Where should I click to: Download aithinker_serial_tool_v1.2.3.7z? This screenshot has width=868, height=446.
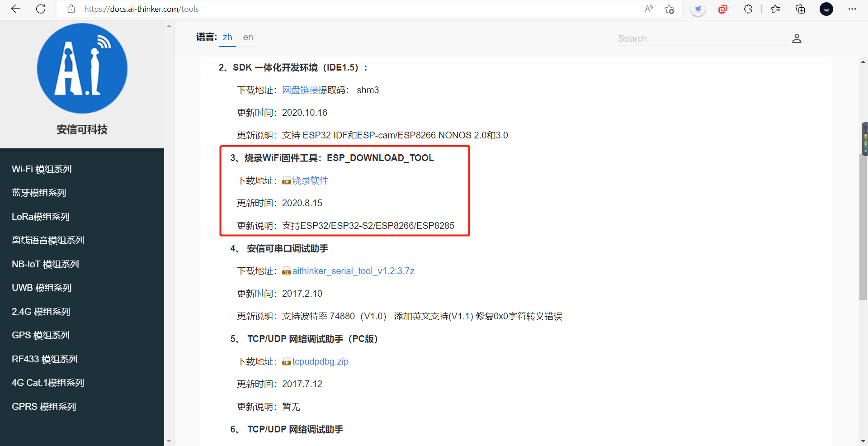353,271
